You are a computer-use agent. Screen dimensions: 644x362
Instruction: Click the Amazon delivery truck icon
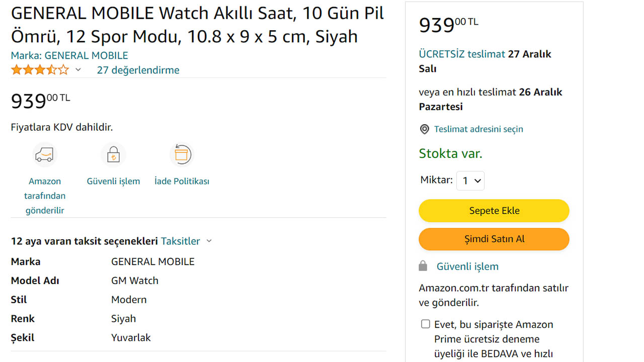click(44, 154)
